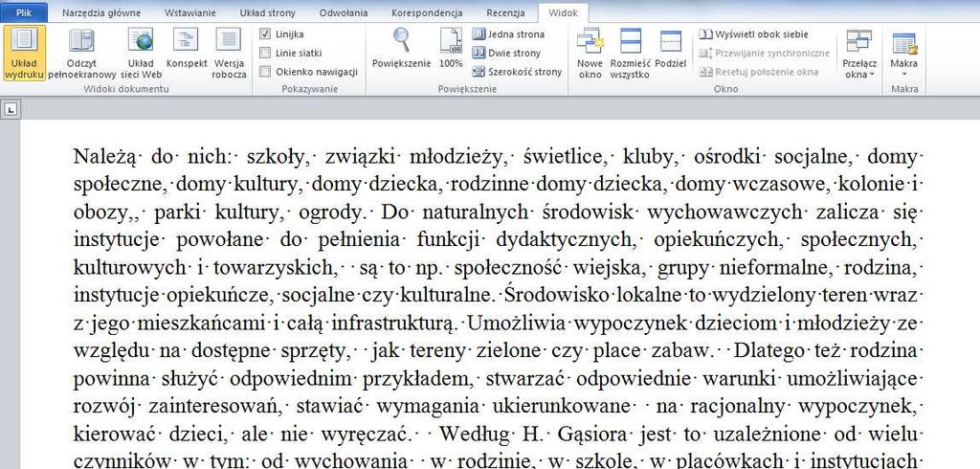
Task: Click Przewijanie synchroniczne option
Action: [x=765, y=54]
